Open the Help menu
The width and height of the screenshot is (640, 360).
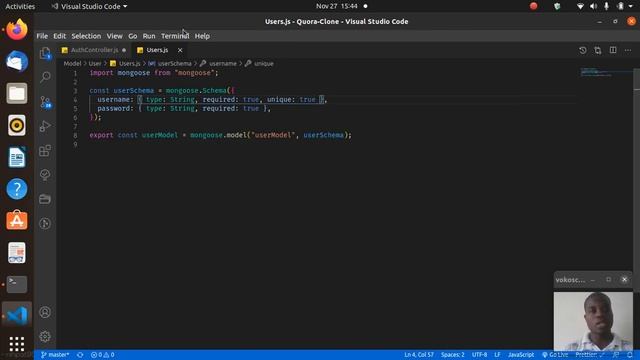click(202, 36)
